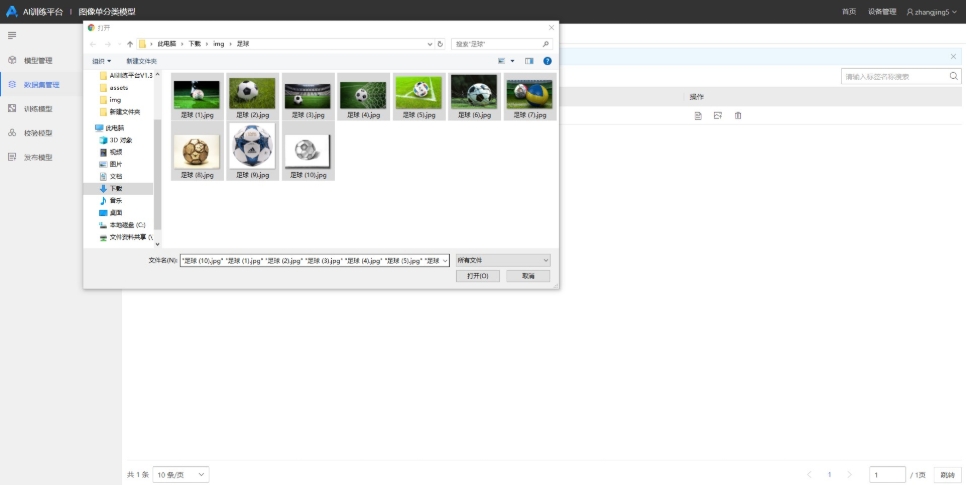Image resolution: width=969 pixels, height=485 pixels.
Task: Select the 桌面 folder in navigation tree
Action: (x=116, y=213)
